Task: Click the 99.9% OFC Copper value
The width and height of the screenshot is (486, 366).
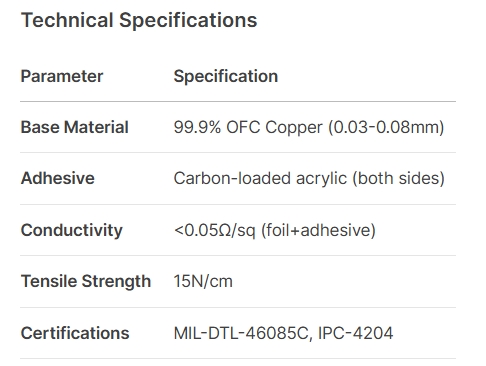Action: click(x=248, y=128)
